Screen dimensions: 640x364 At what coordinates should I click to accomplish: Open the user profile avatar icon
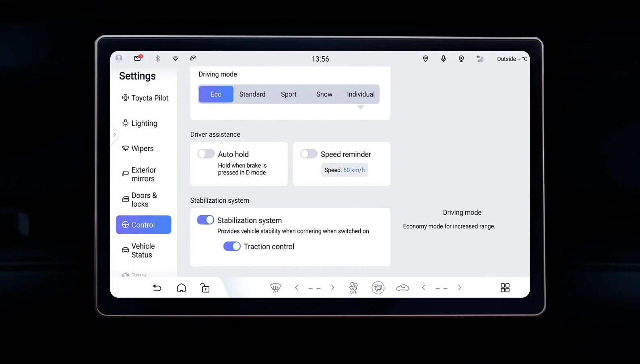coord(119,58)
